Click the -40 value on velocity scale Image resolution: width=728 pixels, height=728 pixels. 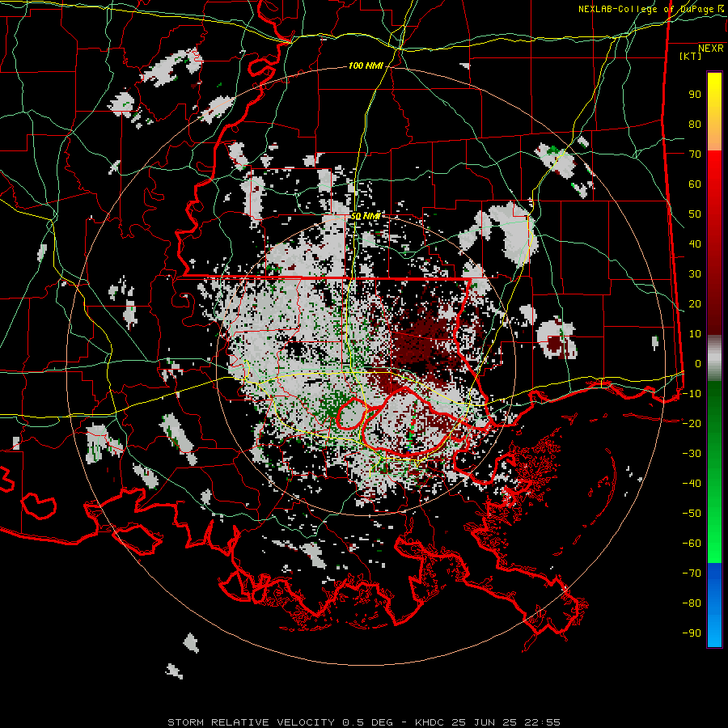point(692,484)
